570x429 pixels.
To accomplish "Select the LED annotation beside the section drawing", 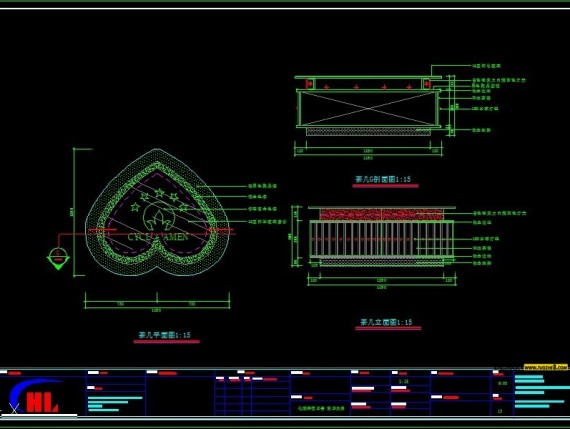I will (x=485, y=108).
